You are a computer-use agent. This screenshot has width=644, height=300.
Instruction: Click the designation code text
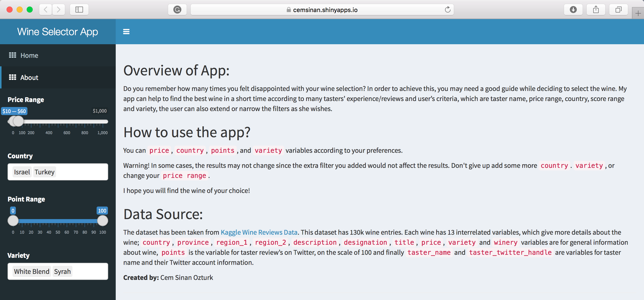[365, 242]
